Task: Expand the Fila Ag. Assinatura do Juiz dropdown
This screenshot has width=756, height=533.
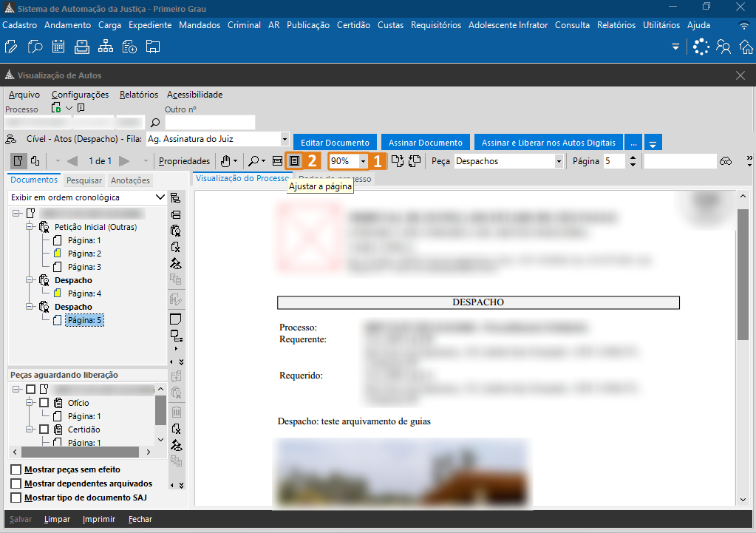Action: click(285, 139)
